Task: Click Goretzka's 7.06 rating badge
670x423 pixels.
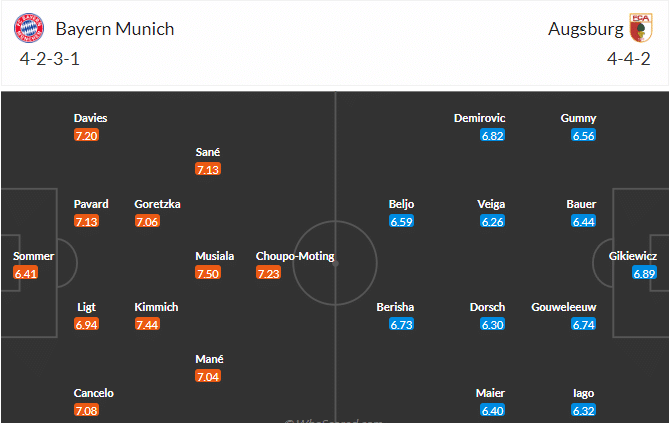Action: pos(147,221)
